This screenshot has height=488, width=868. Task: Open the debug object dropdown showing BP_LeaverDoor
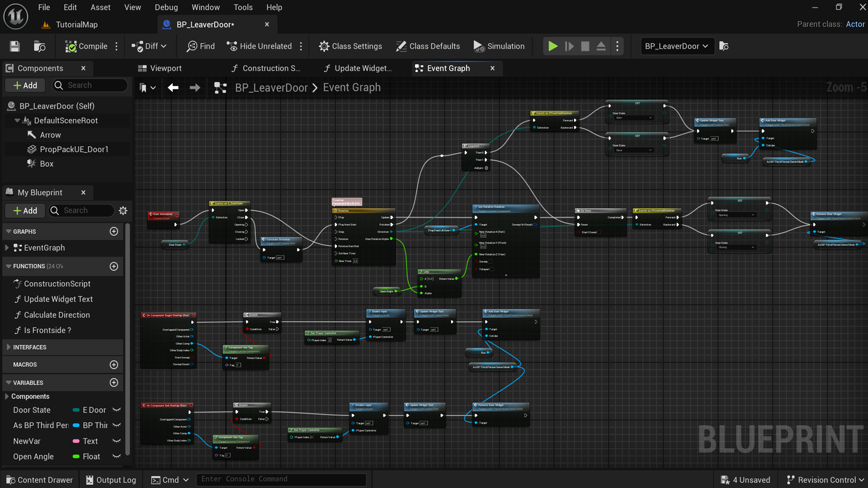pyautogui.click(x=677, y=46)
